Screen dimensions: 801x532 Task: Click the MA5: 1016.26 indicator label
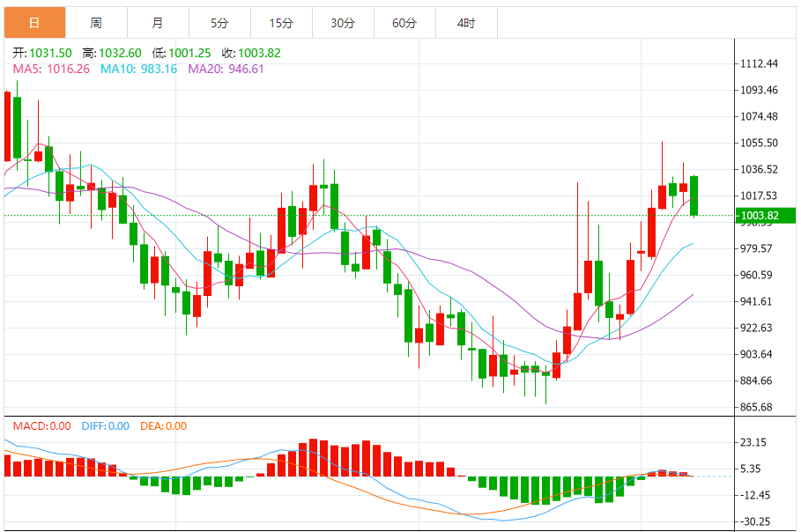click(51, 69)
